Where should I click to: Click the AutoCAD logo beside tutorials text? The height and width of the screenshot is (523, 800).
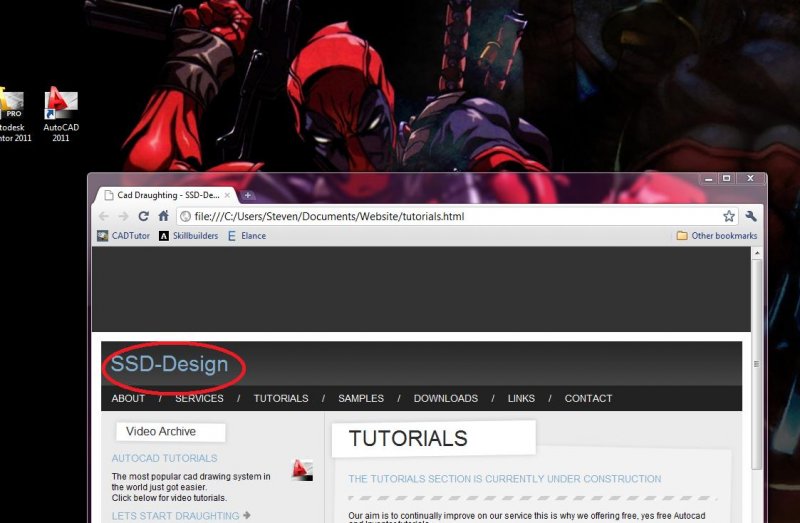302,470
